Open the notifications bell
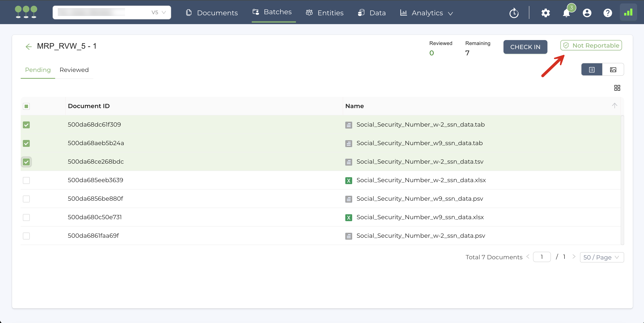 click(x=566, y=13)
